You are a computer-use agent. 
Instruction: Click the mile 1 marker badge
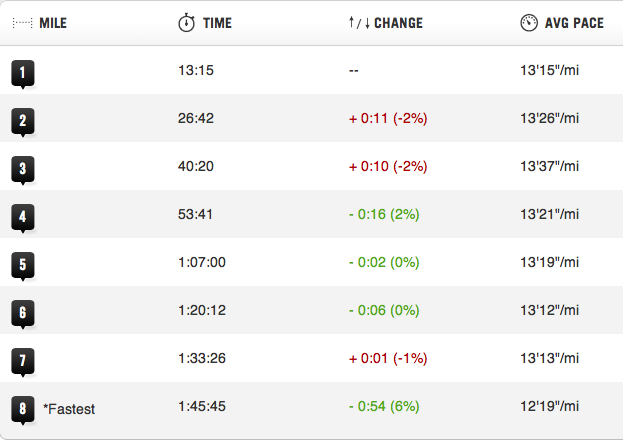coord(22,72)
